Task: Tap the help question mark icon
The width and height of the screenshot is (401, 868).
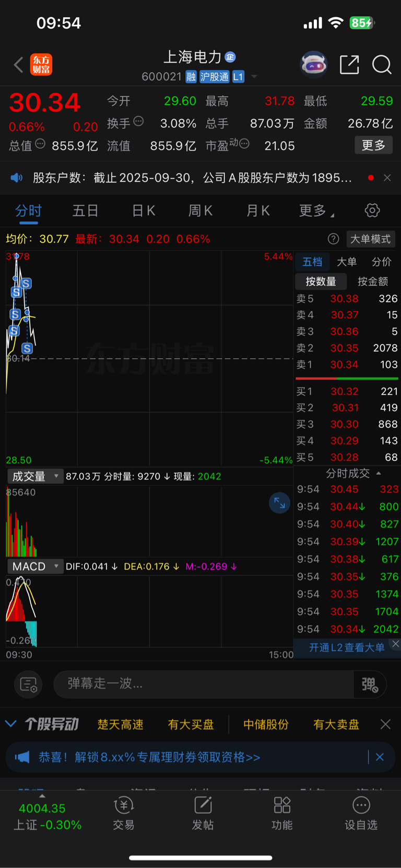Action: 333,239
